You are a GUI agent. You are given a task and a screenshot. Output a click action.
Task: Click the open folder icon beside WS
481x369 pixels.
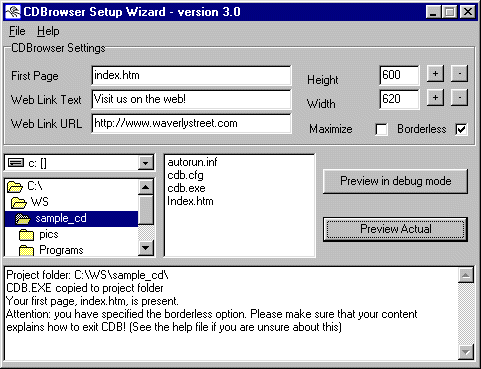tap(19, 203)
